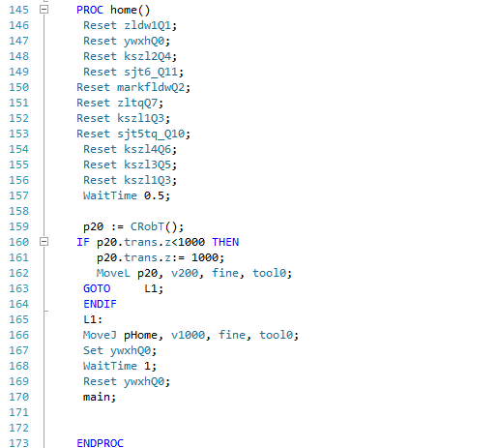Screen dimensions: 498x448
Task: Click text 'WaitTime 1;'
Action: [120, 366]
